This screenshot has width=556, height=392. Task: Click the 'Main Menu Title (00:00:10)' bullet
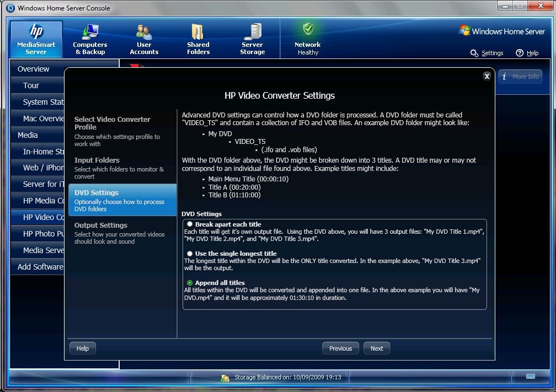[x=248, y=179]
